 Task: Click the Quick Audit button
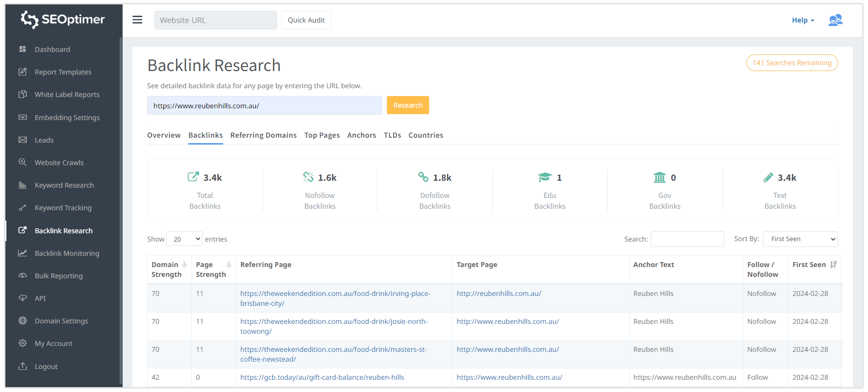306,20
